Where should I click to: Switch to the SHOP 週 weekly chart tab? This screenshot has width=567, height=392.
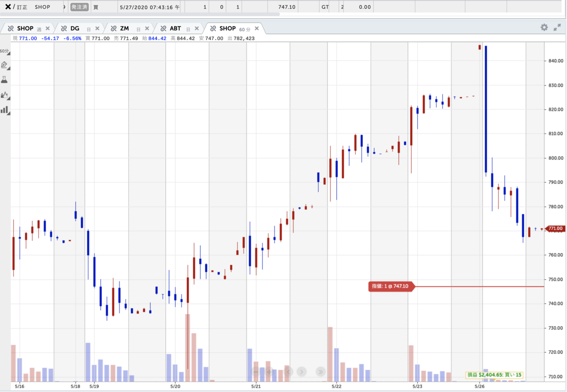click(28, 28)
